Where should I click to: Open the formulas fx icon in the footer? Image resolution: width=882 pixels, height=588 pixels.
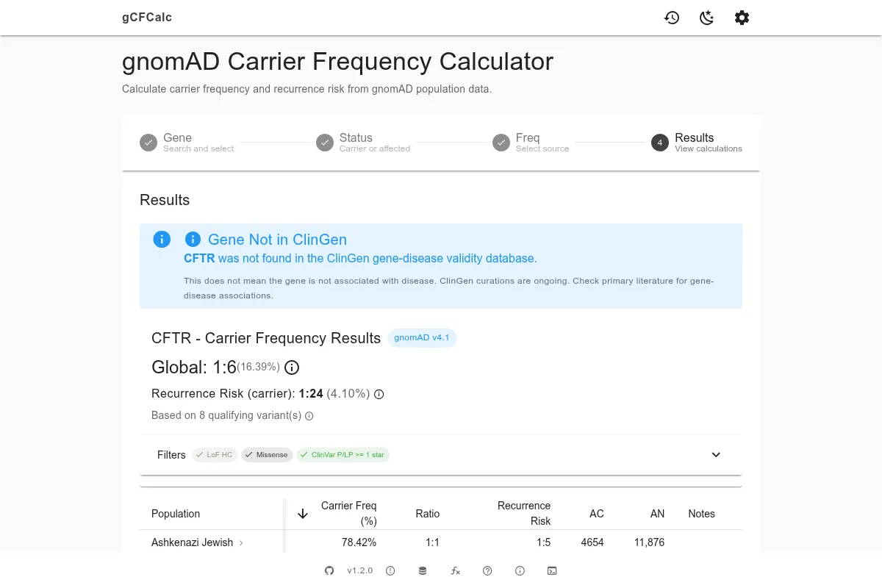[x=456, y=570]
